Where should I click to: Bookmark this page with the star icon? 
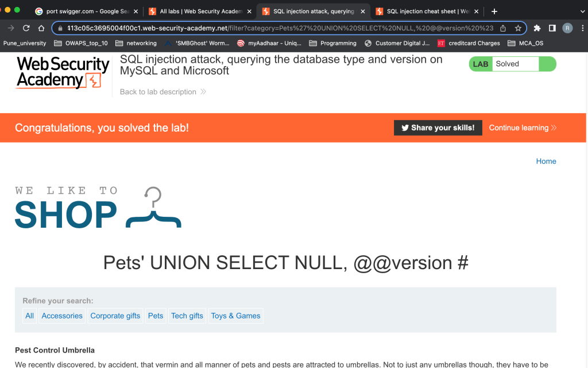[518, 28]
